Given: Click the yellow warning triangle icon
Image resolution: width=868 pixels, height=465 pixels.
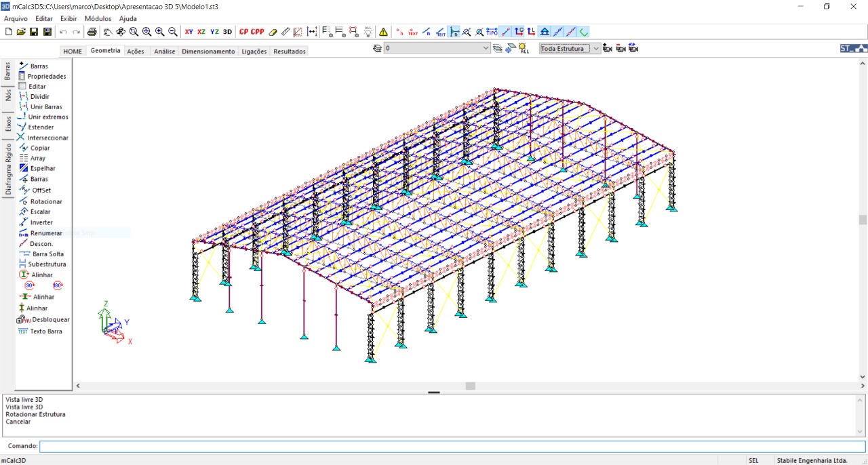Looking at the screenshot, I should tap(384, 32).
